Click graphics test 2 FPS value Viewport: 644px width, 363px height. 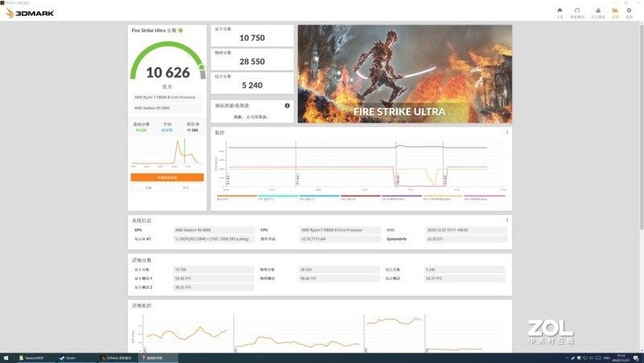click(214, 287)
